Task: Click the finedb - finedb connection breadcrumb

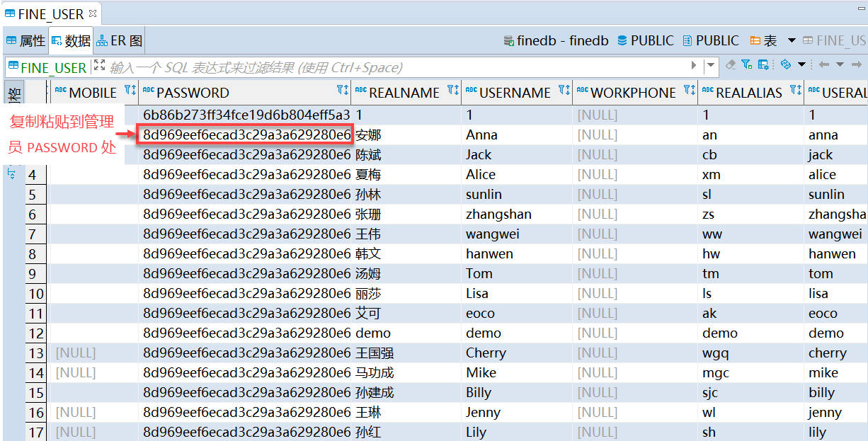Action: click(x=556, y=41)
